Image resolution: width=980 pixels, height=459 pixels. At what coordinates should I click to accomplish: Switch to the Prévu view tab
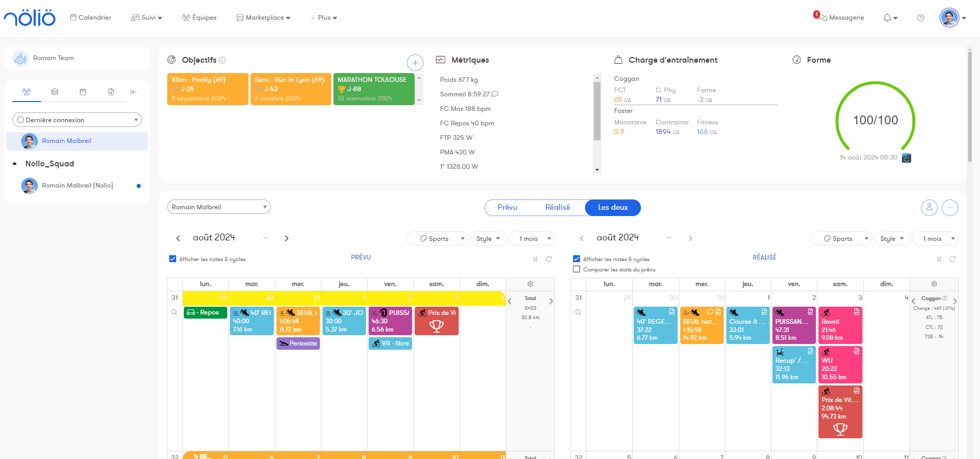pos(507,207)
